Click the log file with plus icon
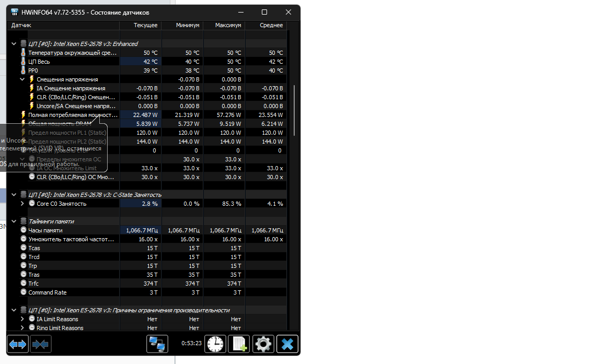This screenshot has width=602, height=364. click(x=239, y=344)
